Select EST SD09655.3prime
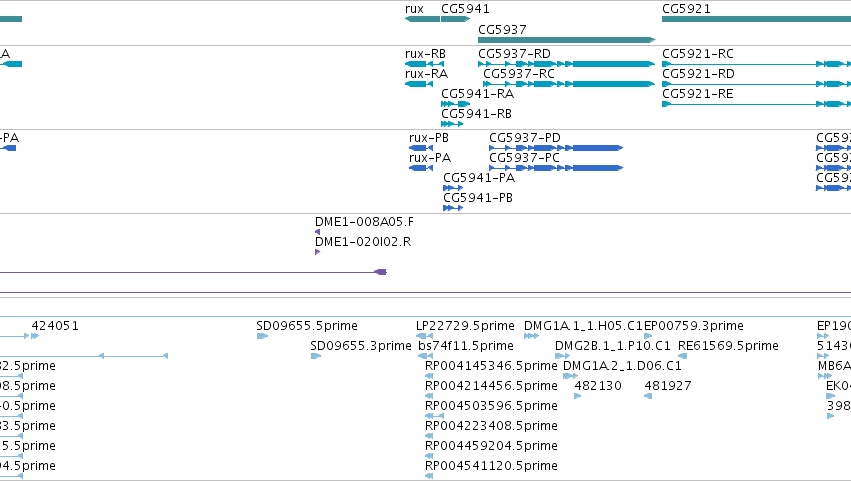This screenshot has width=851, height=481. click(361, 346)
